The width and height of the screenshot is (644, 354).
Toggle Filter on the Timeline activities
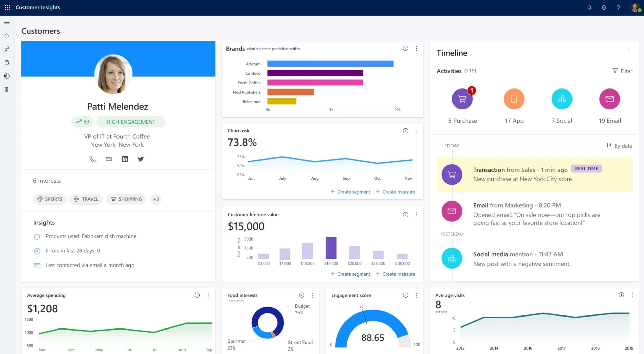tap(622, 71)
